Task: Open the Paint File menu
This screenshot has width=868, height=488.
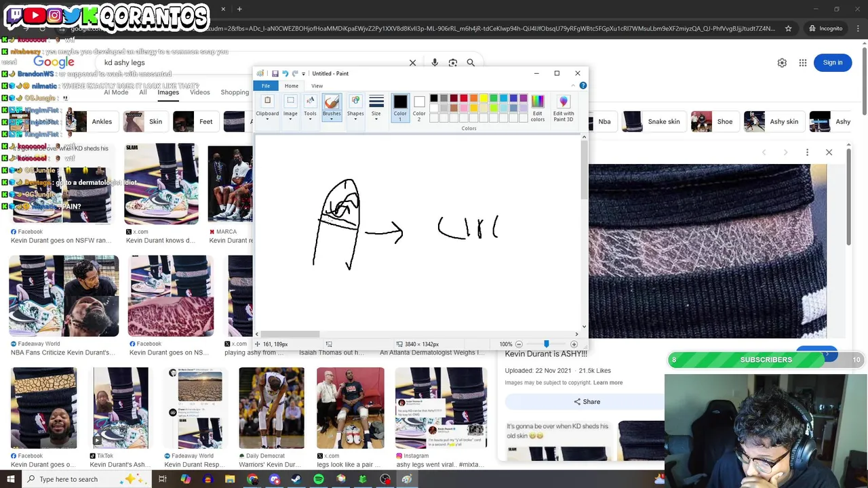Action: coord(266,86)
